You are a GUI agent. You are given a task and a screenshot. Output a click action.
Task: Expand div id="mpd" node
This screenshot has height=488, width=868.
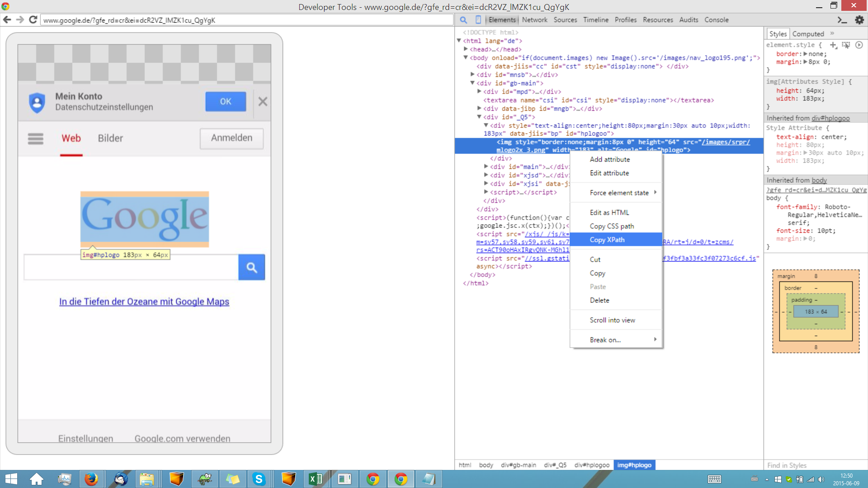(x=479, y=91)
